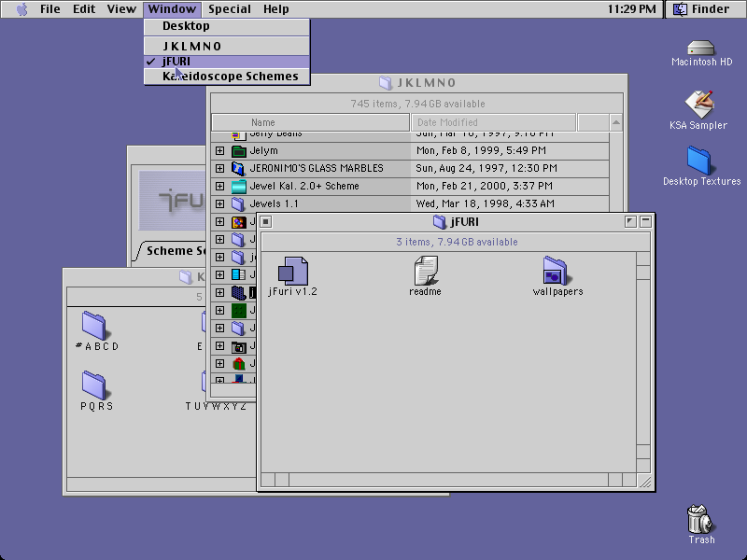Viewport: 747px width, 560px height.
Task: Choose JKLMNO in the Window menu
Action: pyautogui.click(x=227, y=46)
